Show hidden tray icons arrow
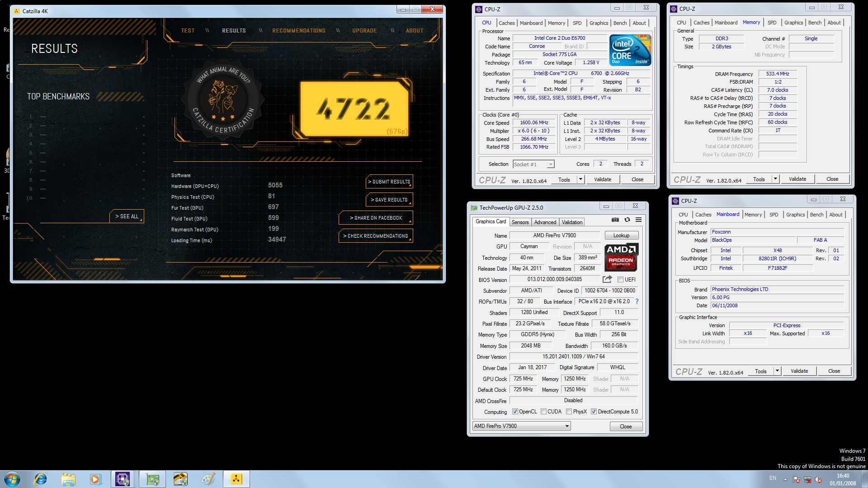Viewport: 868px width, 488px height. click(785, 479)
